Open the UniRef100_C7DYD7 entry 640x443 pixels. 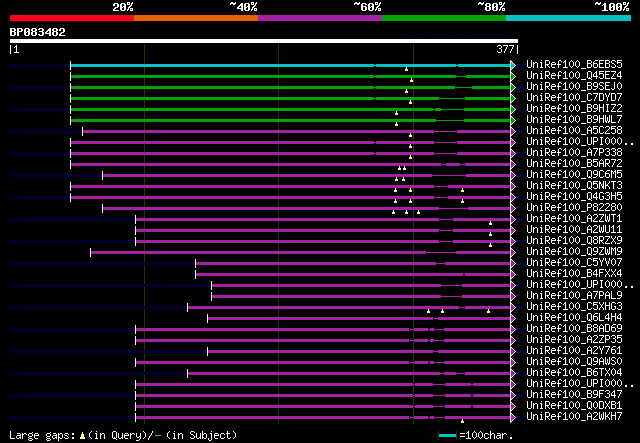pos(574,98)
